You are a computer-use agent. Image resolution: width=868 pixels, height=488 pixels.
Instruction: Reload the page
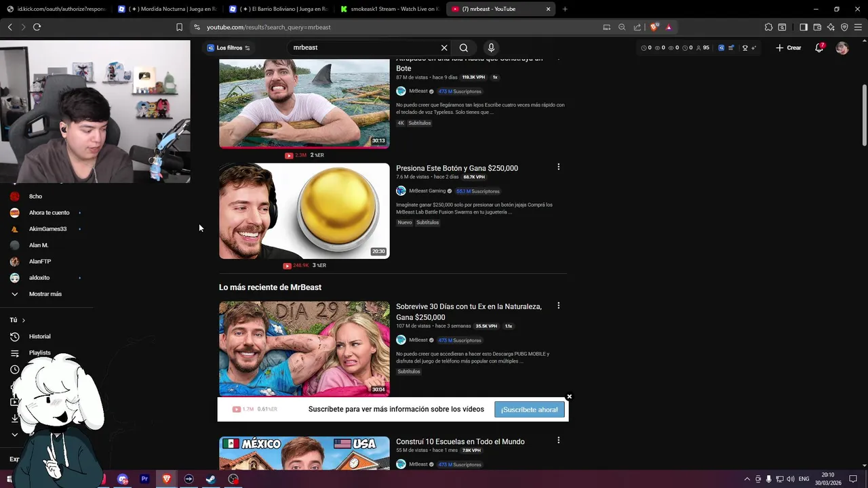[37, 27]
